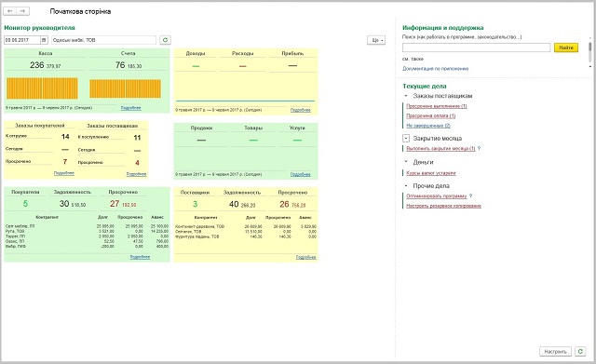This screenshot has width=596, height=364.
Task: Click the Счета bar chart
Action: (125, 89)
